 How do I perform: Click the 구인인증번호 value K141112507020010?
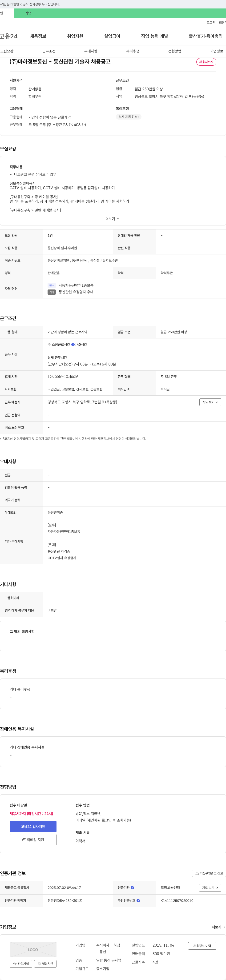(177, 900)
